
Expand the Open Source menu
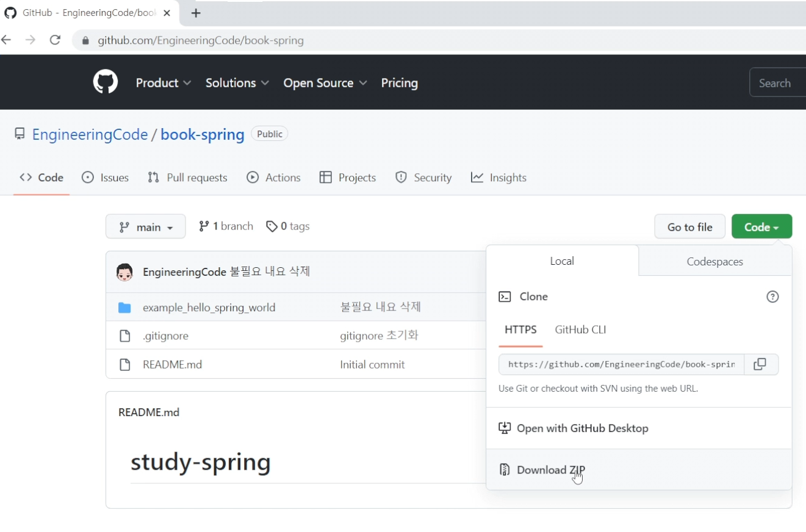click(325, 83)
